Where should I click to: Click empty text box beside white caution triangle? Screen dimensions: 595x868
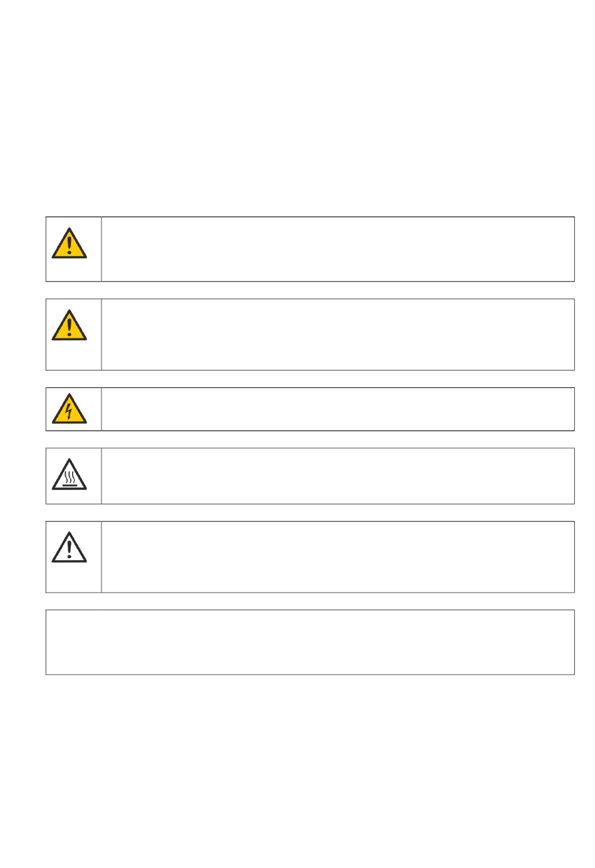tap(338, 557)
